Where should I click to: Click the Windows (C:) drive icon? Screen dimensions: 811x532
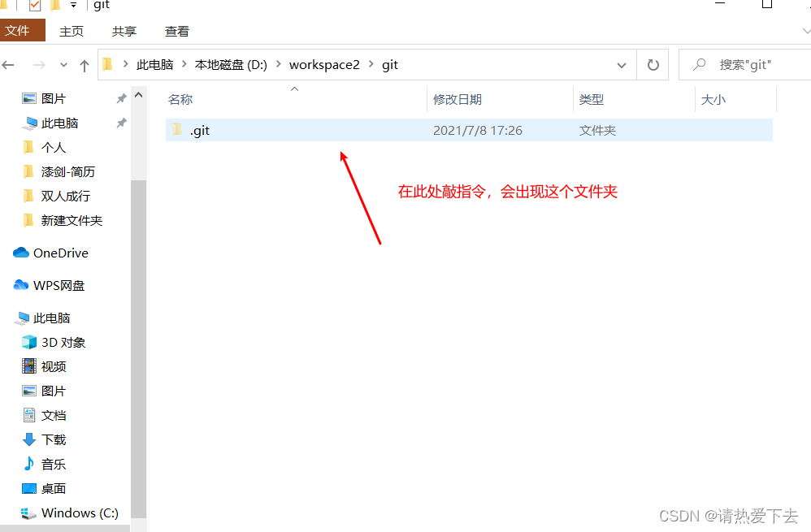coord(28,513)
